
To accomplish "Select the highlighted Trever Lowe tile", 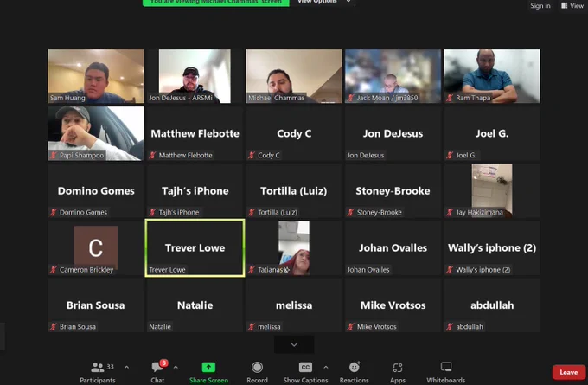I will [195, 248].
